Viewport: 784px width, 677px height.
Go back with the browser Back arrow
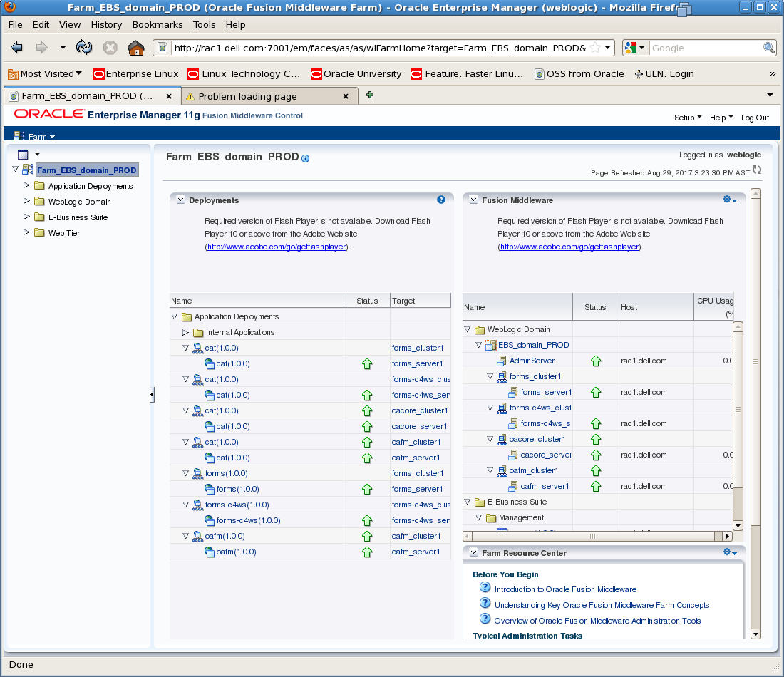(16, 48)
